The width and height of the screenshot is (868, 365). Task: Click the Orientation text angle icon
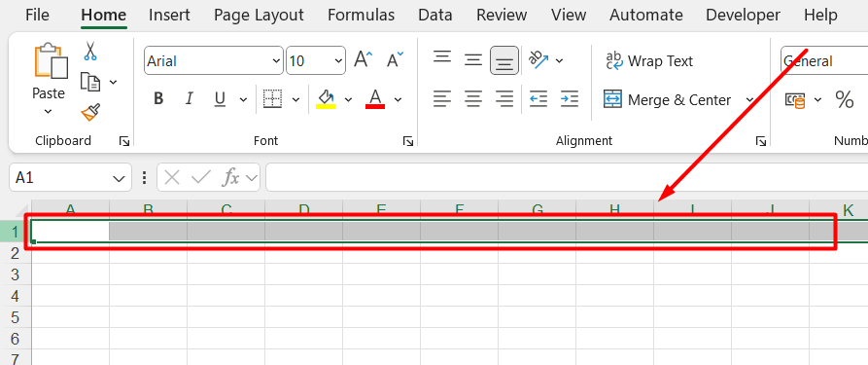538,59
